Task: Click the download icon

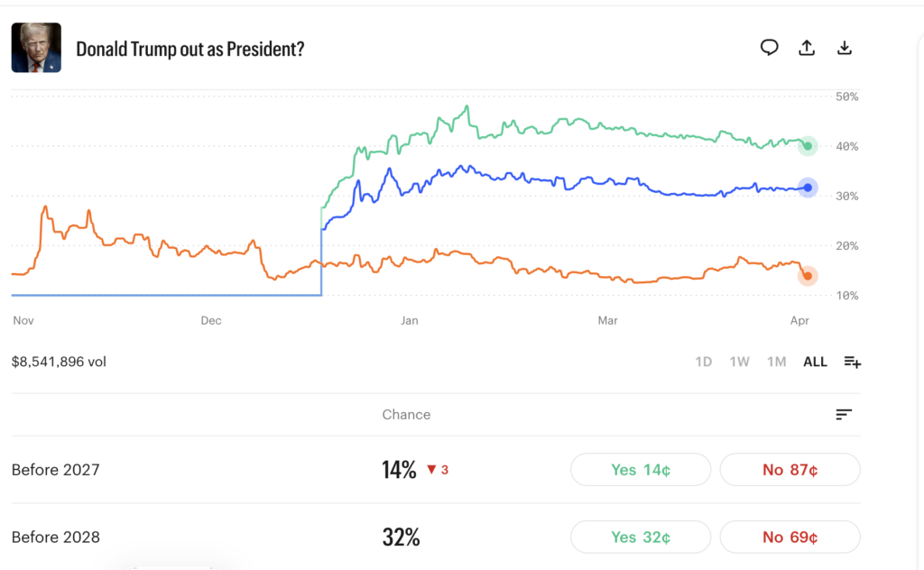Action: click(x=845, y=48)
